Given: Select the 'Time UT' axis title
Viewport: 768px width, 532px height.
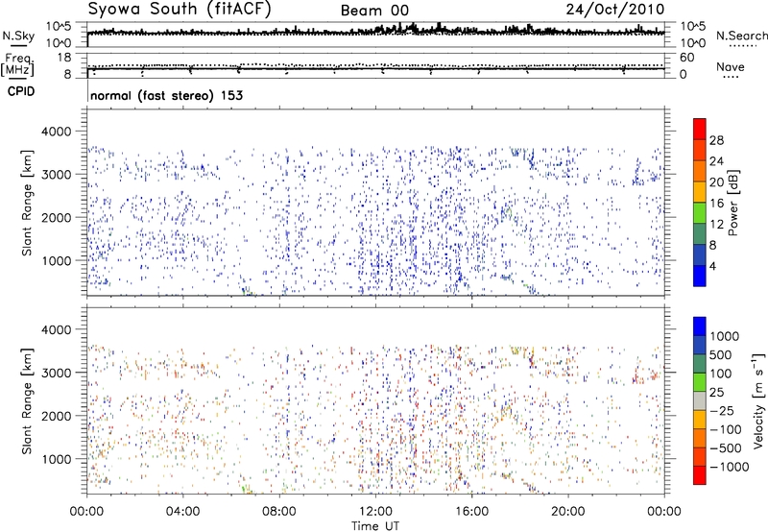Looking at the screenshot, I should [x=375, y=526].
